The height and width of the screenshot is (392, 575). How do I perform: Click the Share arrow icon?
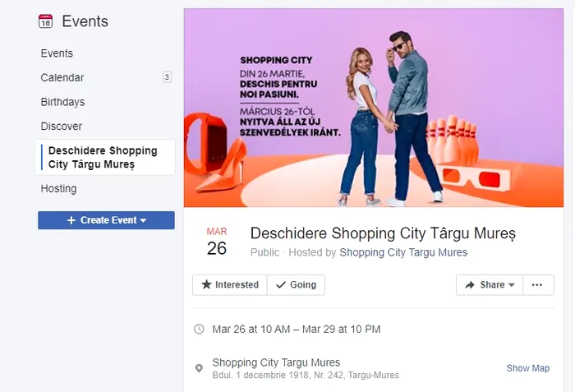point(470,285)
